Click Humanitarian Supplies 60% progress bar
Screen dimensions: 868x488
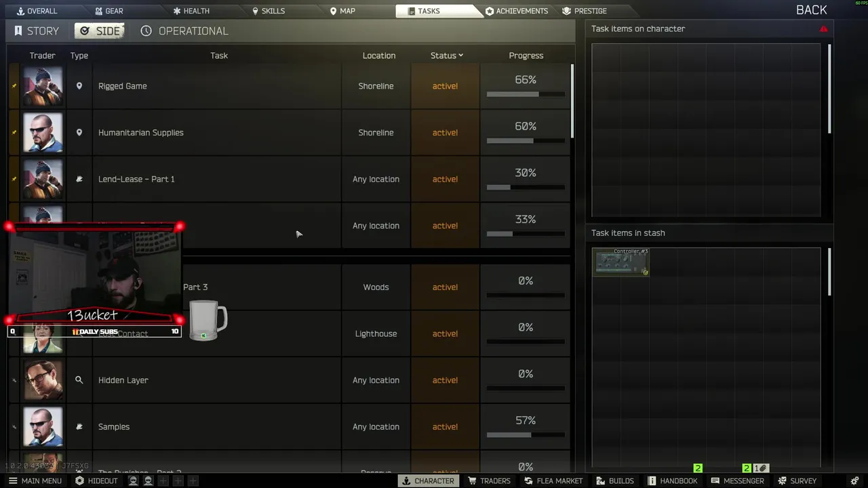pos(526,141)
